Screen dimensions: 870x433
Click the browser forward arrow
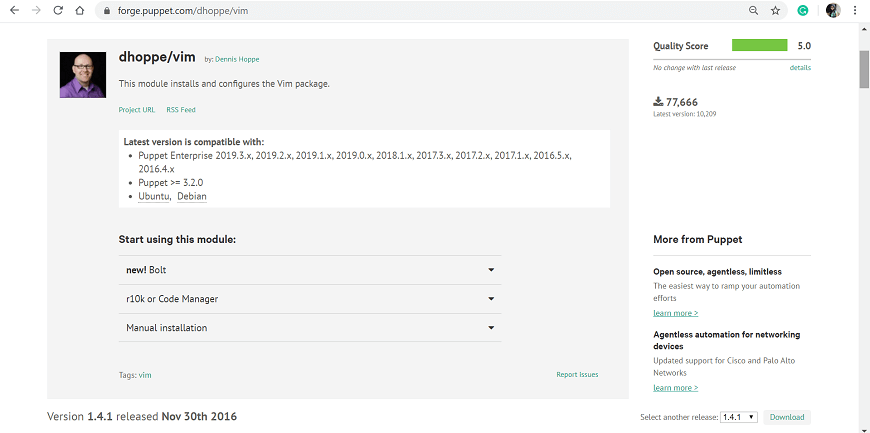[x=37, y=11]
